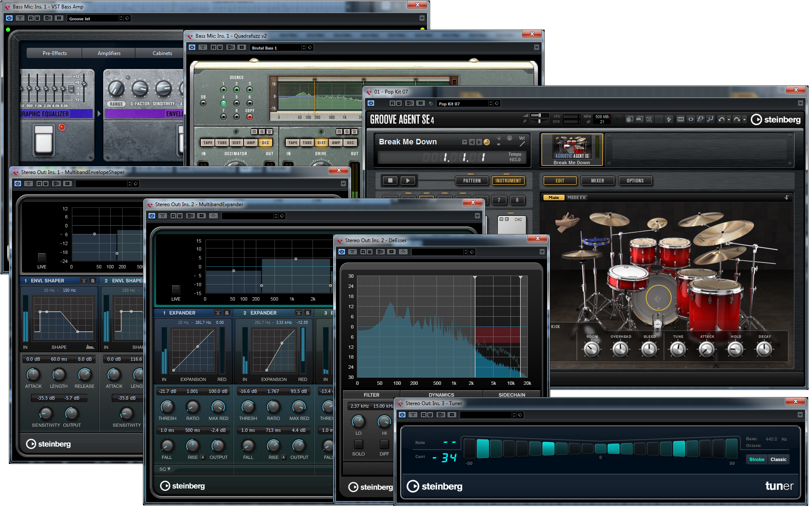Click the orange load indicator beside Break Me Down

pyautogui.click(x=487, y=142)
